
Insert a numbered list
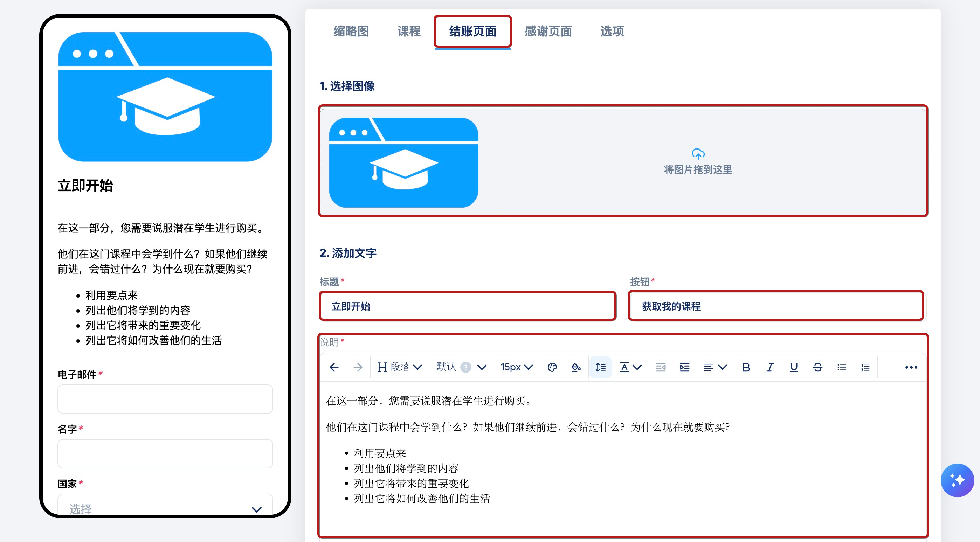pos(865,367)
